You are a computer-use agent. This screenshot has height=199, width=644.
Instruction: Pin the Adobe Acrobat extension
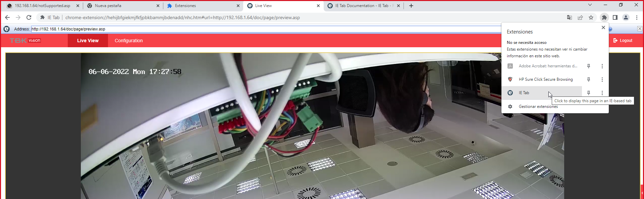tap(588, 66)
